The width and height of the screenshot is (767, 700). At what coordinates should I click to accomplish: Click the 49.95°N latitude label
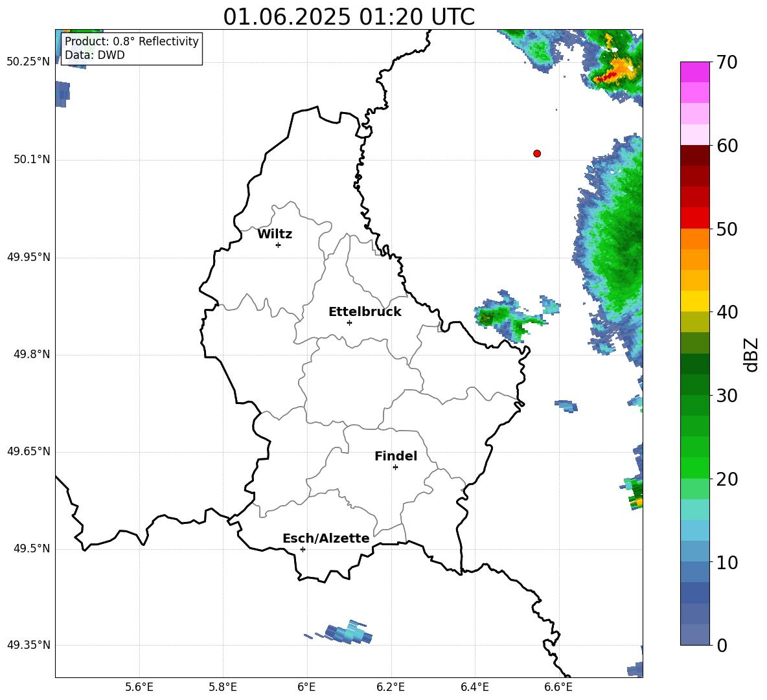point(28,257)
